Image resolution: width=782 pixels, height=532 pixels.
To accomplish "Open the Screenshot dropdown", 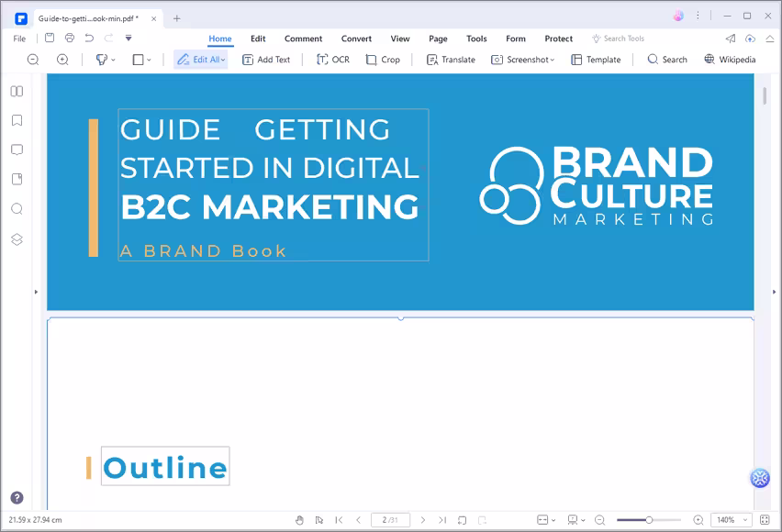I will click(x=522, y=60).
